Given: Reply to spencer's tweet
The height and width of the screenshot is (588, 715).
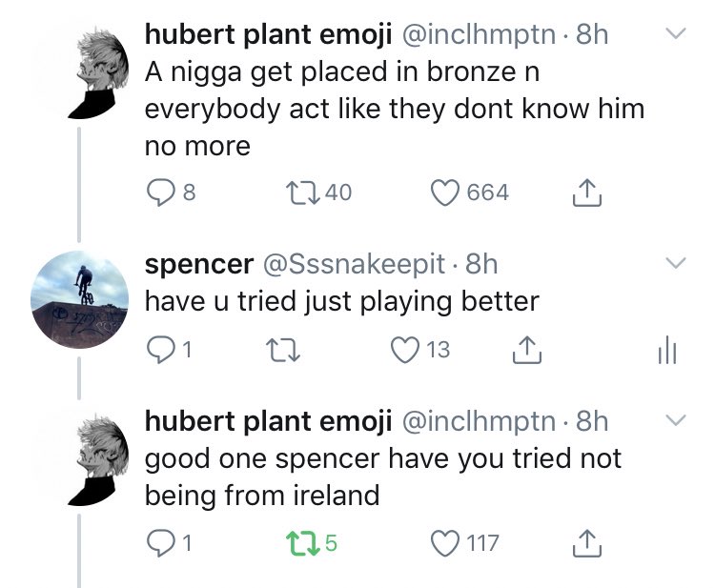Looking at the screenshot, I should [x=159, y=350].
